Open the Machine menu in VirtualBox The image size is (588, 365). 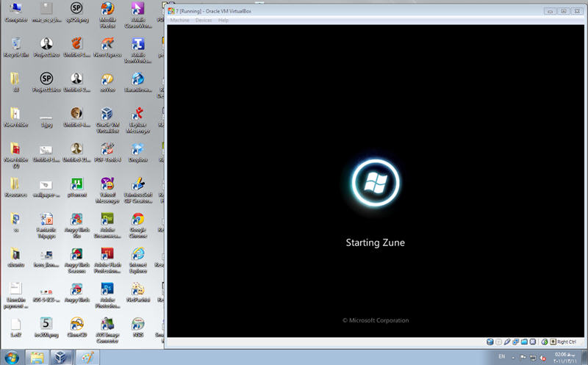coord(179,21)
